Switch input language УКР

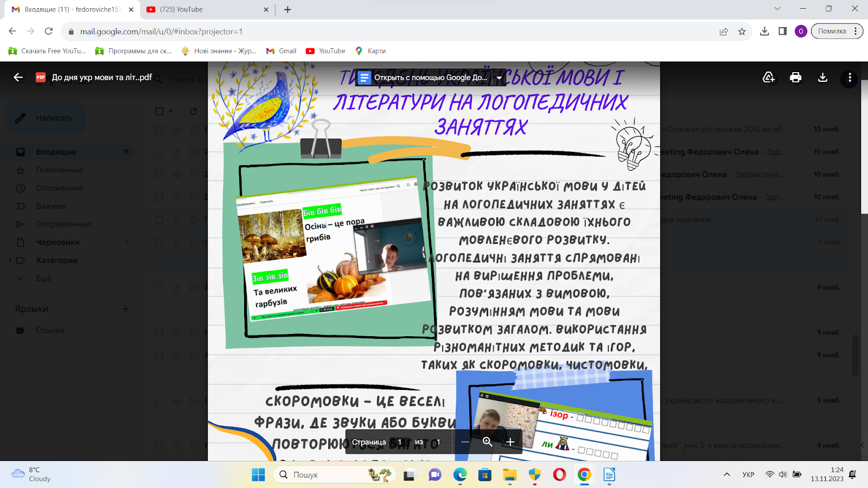749,475
